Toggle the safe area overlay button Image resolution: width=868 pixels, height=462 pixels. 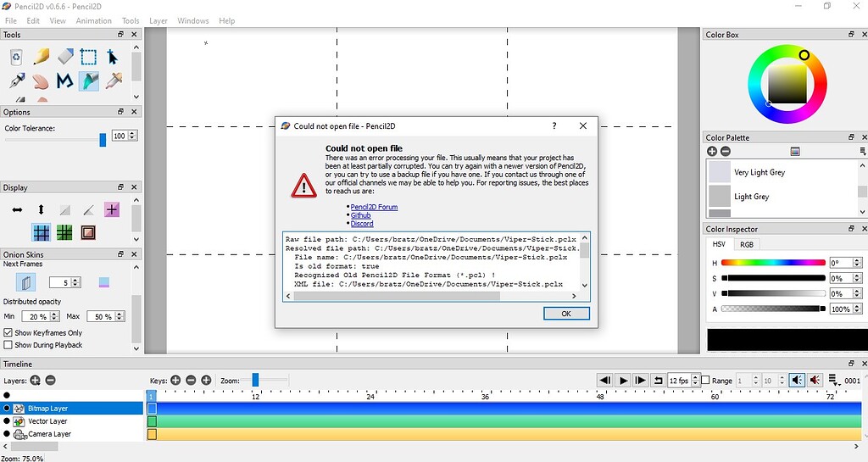point(88,232)
